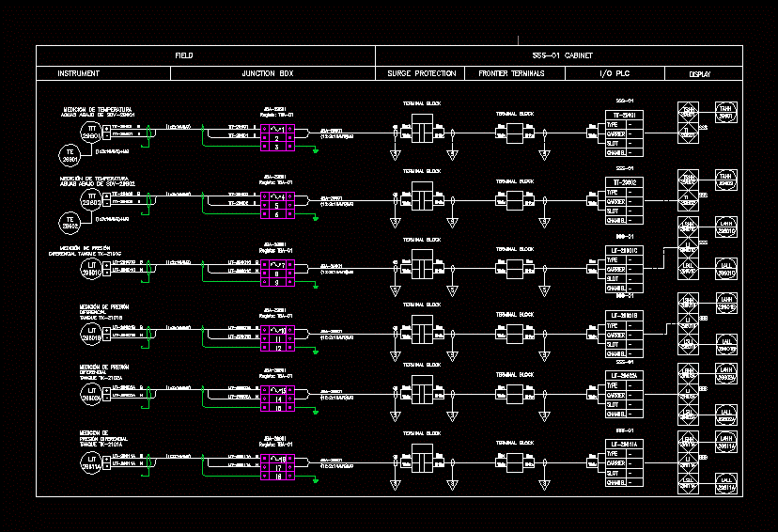Click the SURGE PROTECTION column heading
This screenshot has width=778, height=532.
[x=421, y=73]
